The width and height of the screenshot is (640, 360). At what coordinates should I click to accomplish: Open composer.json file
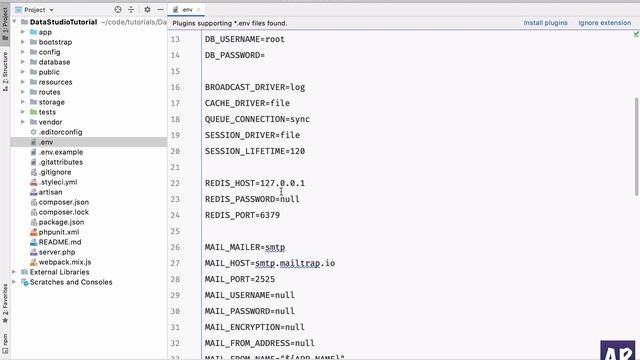pos(63,202)
